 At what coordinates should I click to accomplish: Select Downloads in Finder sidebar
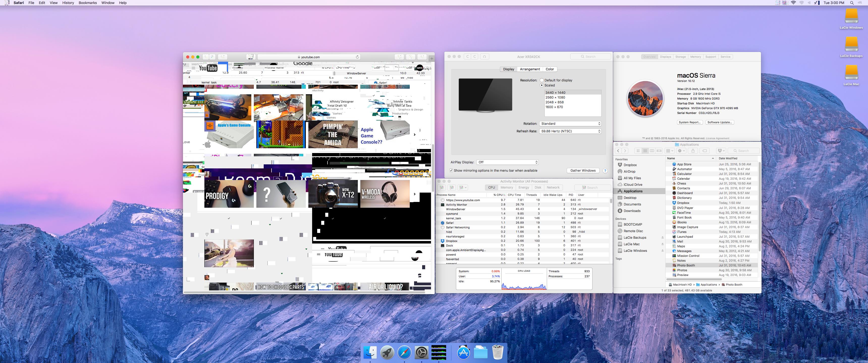(x=632, y=211)
